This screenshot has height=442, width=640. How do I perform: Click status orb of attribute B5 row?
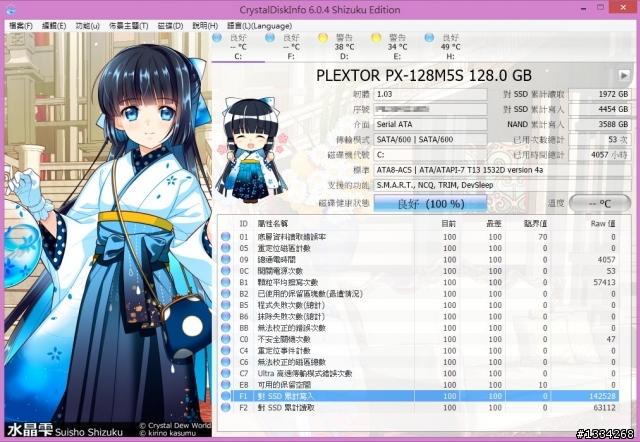[225, 305]
